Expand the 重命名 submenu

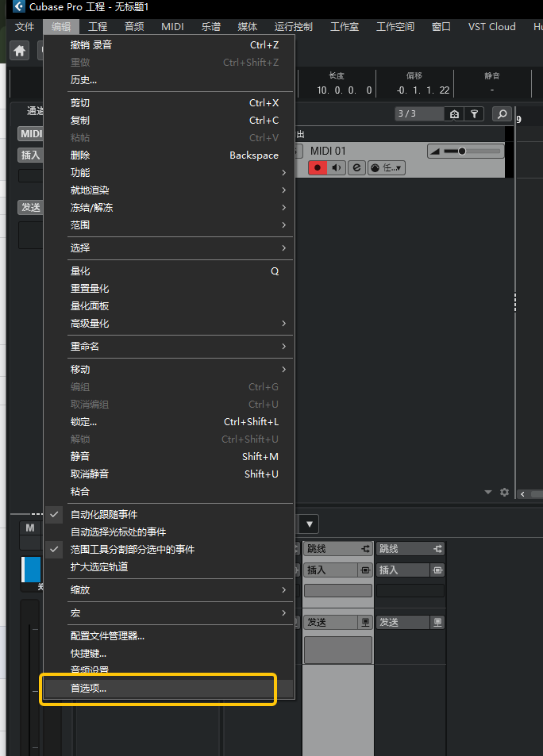[169, 346]
